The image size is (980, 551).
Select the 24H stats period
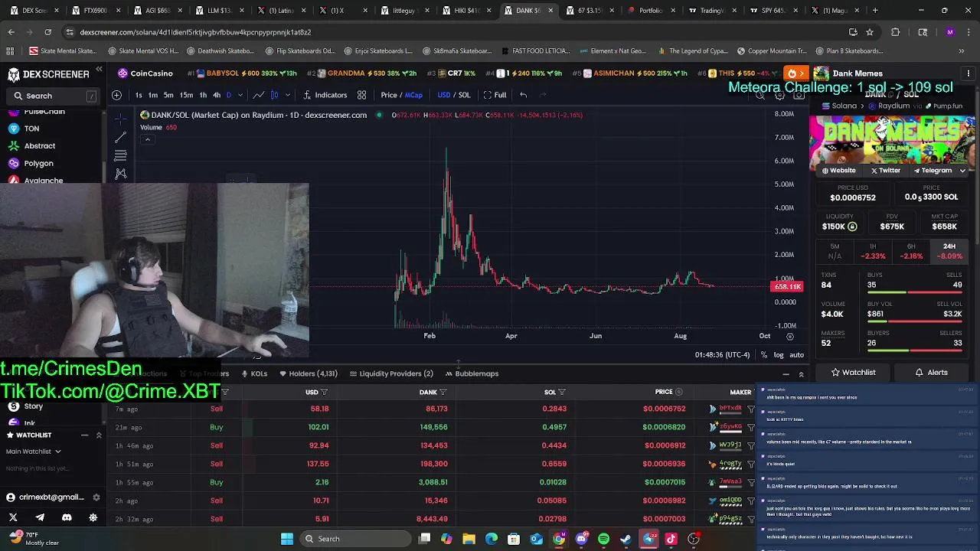(x=949, y=251)
